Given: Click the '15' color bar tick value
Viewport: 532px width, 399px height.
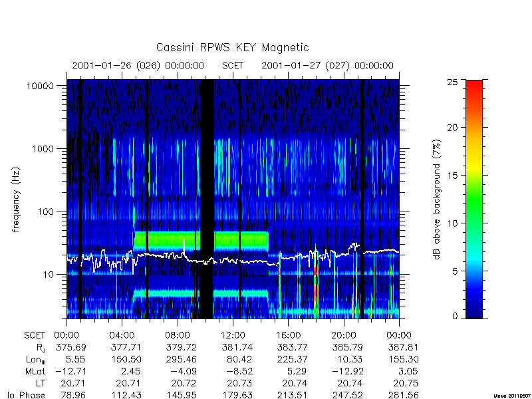Looking at the screenshot, I should tap(452, 176).
